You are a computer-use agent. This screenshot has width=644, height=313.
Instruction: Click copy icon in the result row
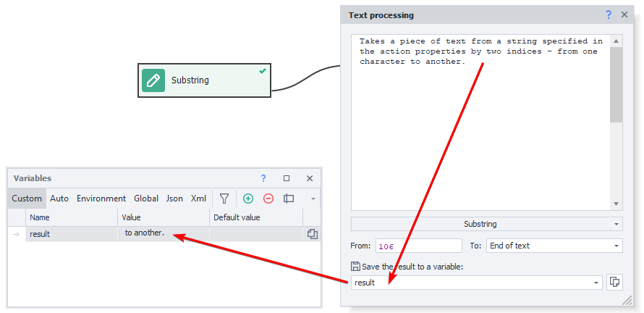tap(313, 234)
